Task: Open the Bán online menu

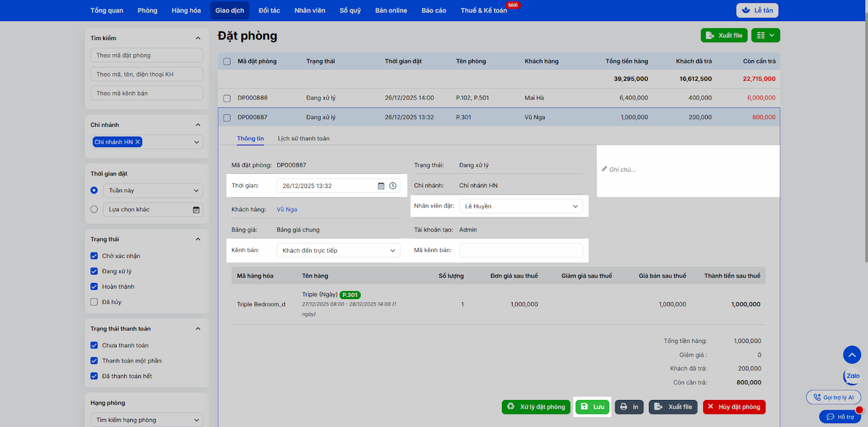Action: pyautogui.click(x=391, y=10)
